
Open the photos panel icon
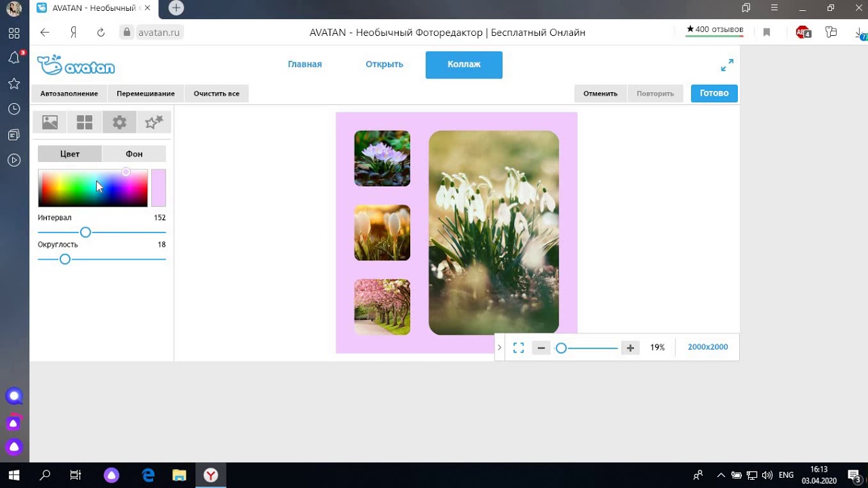point(50,122)
